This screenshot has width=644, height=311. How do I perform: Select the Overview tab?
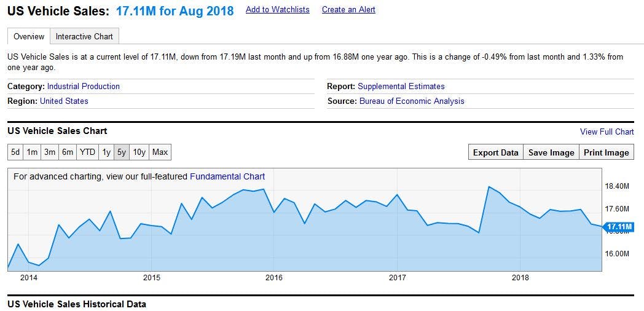click(28, 36)
